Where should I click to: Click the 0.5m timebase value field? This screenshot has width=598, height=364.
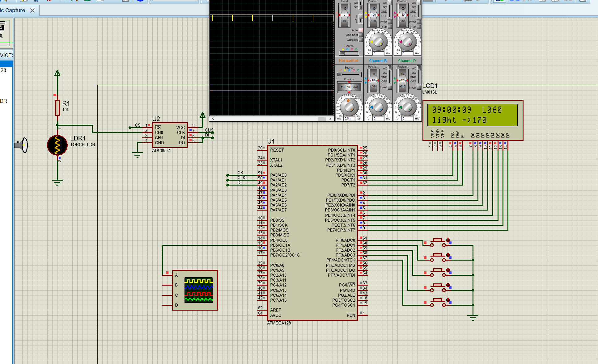pos(349,119)
